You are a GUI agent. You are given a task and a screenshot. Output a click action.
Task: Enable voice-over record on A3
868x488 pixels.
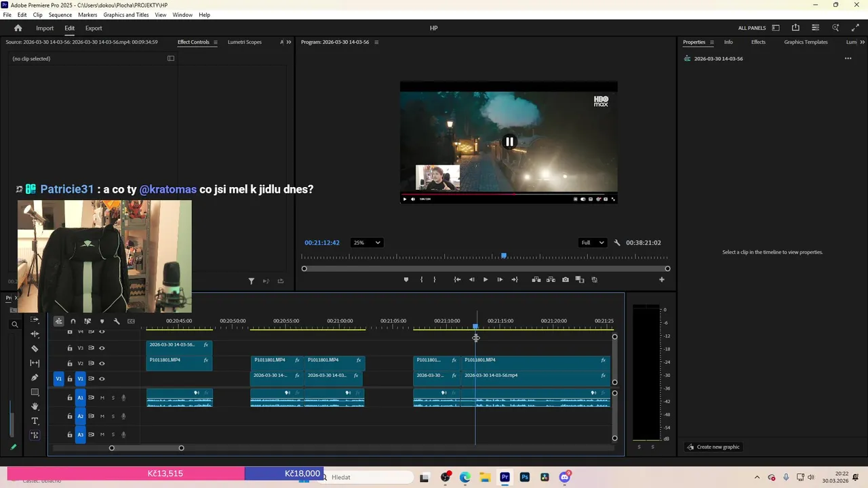[123, 434]
